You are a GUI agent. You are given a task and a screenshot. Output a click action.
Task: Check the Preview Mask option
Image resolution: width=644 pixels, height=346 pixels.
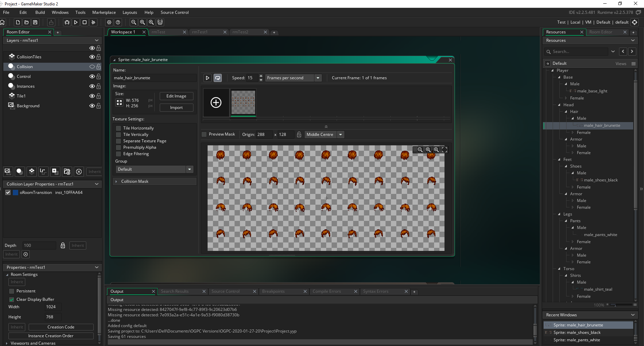coord(204,135)
